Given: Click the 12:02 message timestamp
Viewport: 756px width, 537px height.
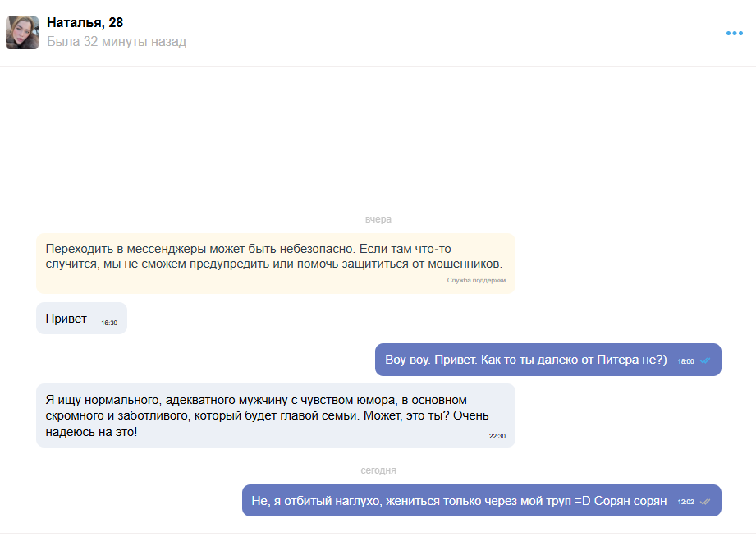Looking at the screenshot, I should pos(686,502).
